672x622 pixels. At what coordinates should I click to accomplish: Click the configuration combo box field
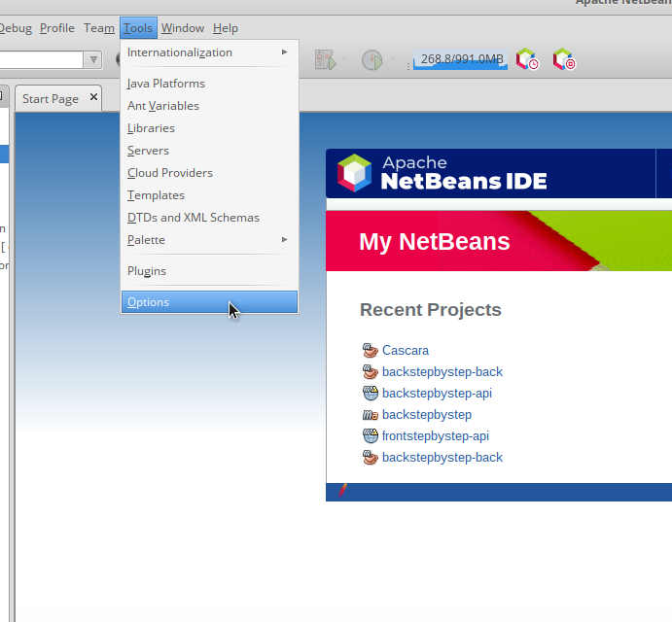(x=41, y=59)
